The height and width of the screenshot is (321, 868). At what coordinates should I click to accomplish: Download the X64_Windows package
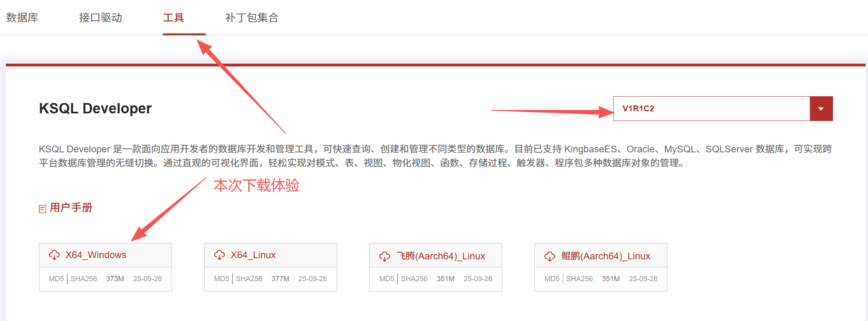[x=96, y=255]
